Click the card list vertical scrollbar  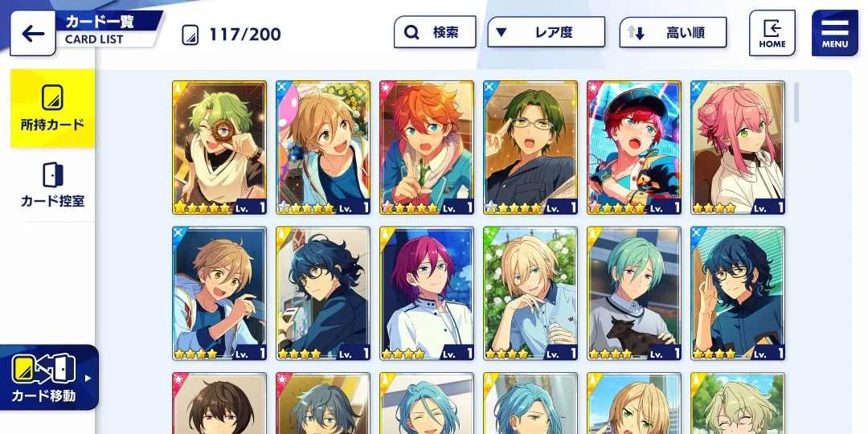tap(796, 102)
